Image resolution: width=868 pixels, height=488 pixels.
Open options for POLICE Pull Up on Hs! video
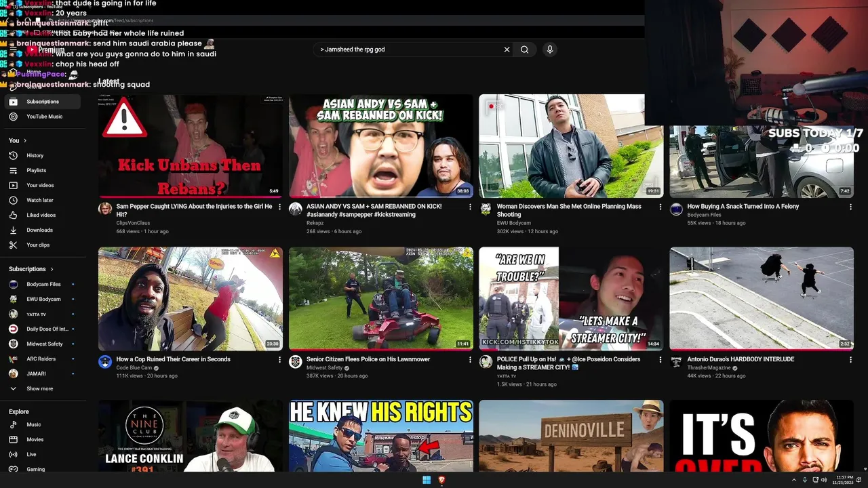(660, 360)
